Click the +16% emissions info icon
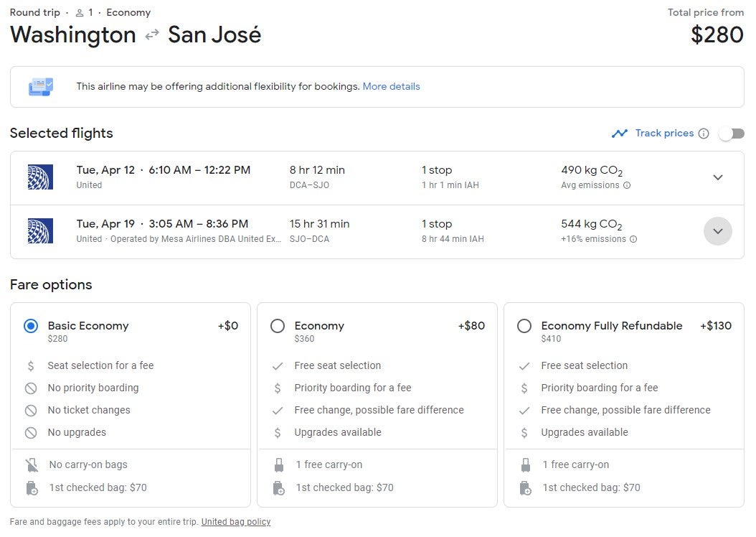This screenshot has height=537, width=756. pos(633,239)
